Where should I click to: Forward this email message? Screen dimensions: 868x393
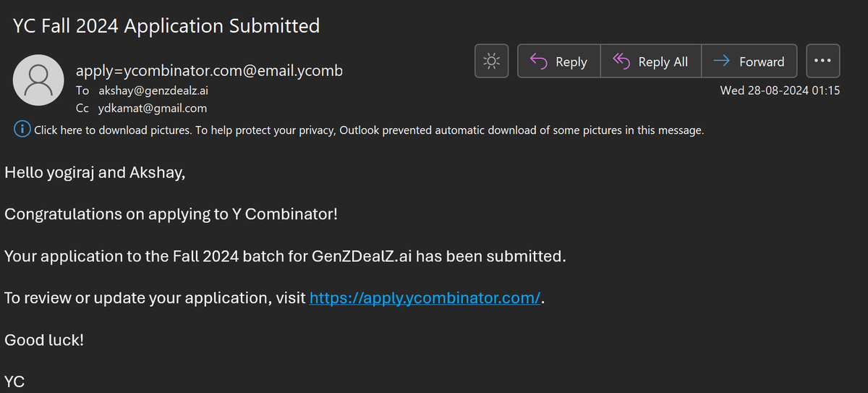pos(749,62)
